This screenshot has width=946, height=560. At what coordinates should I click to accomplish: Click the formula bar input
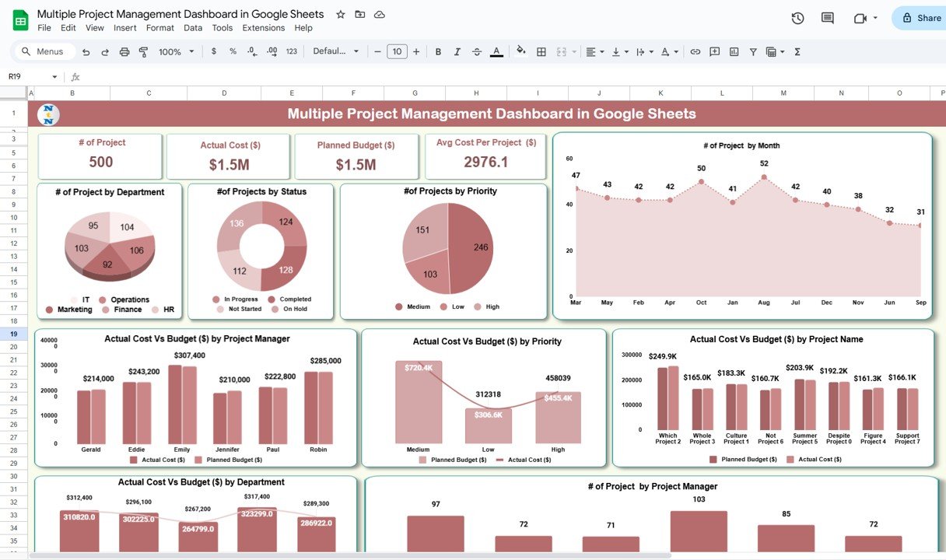point(513,77)
